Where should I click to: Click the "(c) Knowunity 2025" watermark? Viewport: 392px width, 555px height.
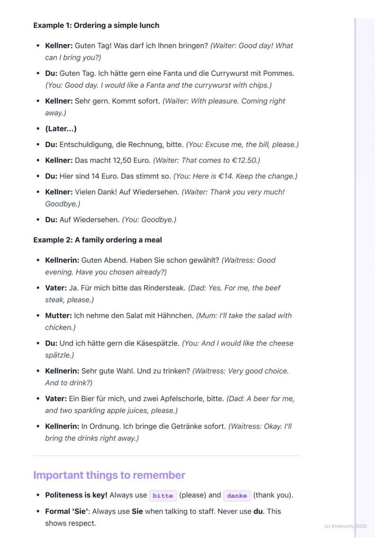pos(346,526)
